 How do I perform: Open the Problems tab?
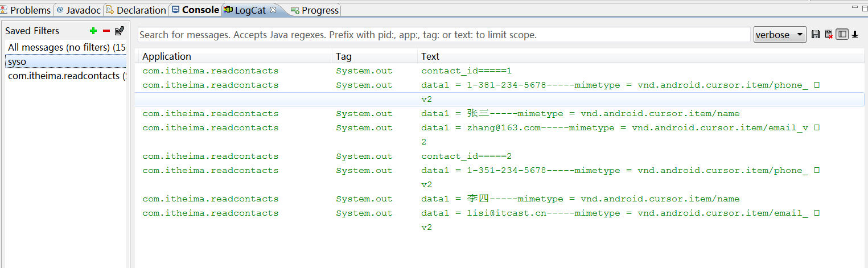tap(26, 10)
